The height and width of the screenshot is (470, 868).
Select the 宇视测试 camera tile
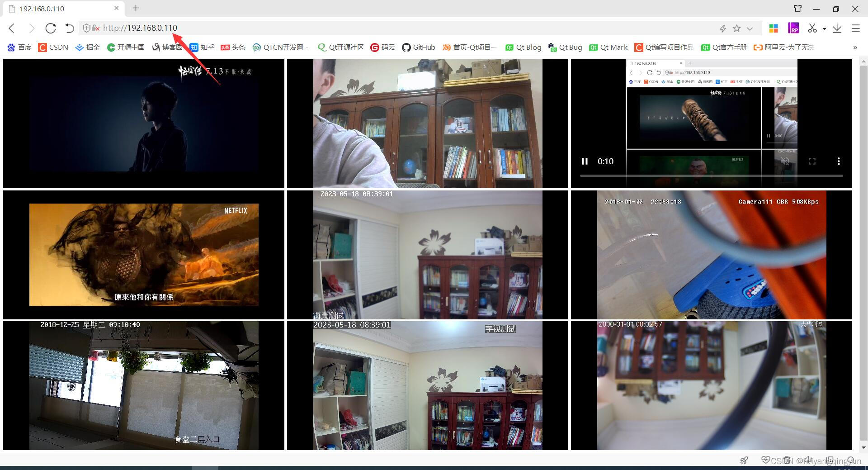428,385
